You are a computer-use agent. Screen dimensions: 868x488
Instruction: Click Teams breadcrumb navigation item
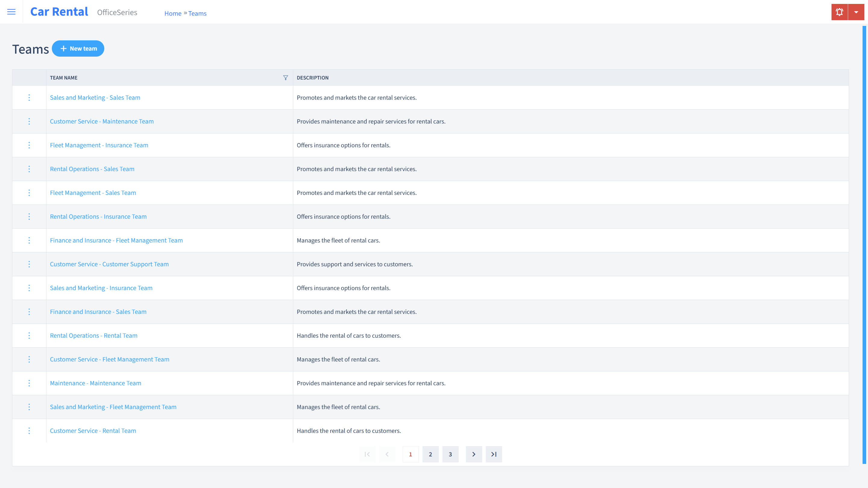pyautogui.click(x=197, y=13)
